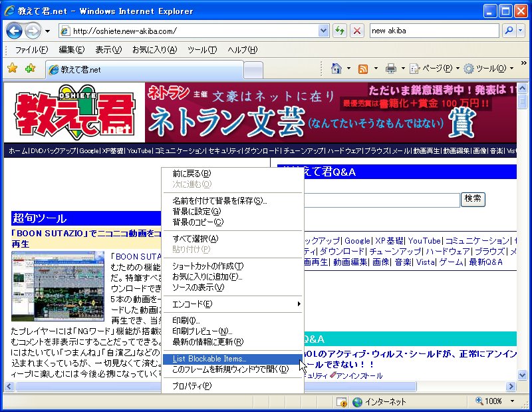
Task: Click the 教えて君.net site logo
Action: click(x=74, y=112)
